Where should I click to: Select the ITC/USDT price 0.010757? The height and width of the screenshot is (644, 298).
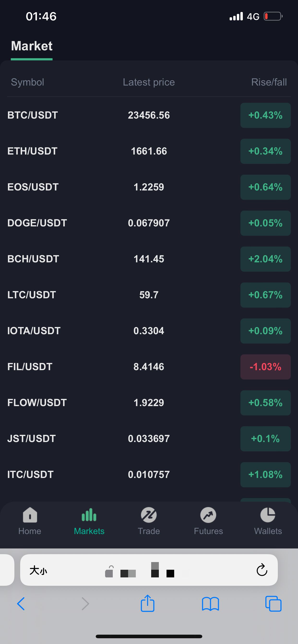click(149, 475)
